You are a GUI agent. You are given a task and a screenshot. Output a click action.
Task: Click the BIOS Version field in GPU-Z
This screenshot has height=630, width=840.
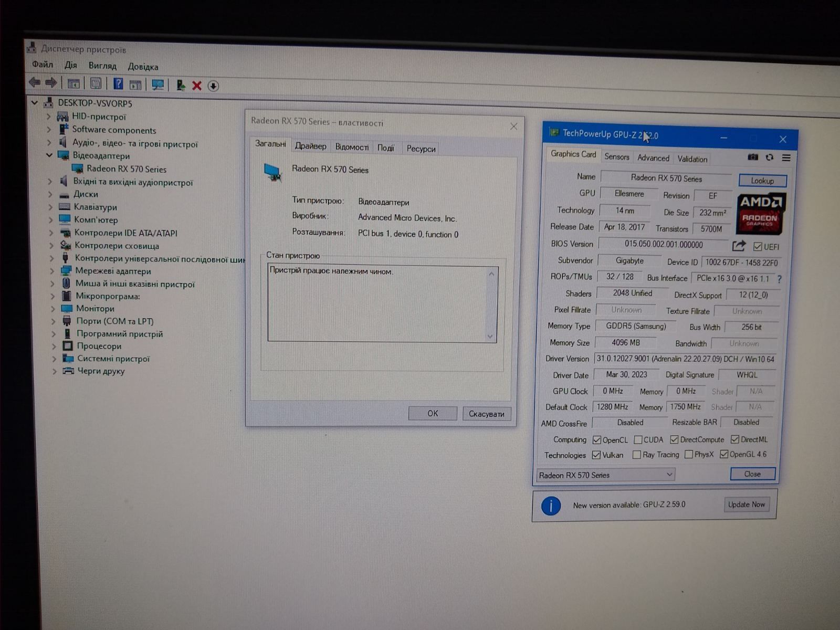pos(663,244)
